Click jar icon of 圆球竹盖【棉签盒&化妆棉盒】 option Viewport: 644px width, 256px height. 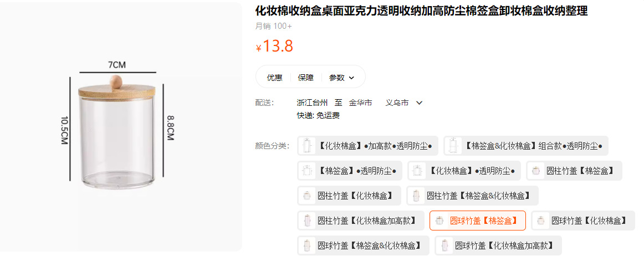(307, 245)
